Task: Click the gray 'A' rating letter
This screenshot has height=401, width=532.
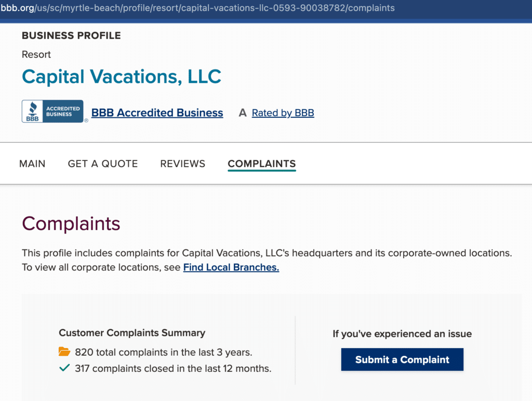Action: pyautogui.click(x=242, y=112)
